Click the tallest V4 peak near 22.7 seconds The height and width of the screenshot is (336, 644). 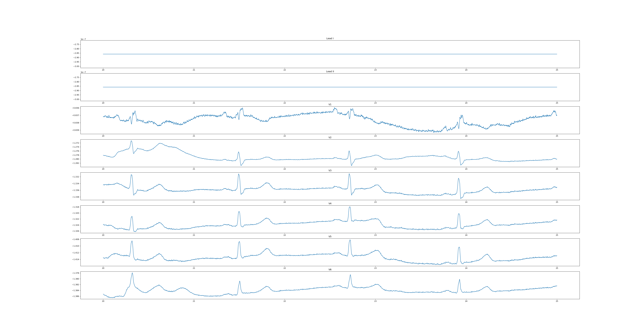tap(350, 207)
